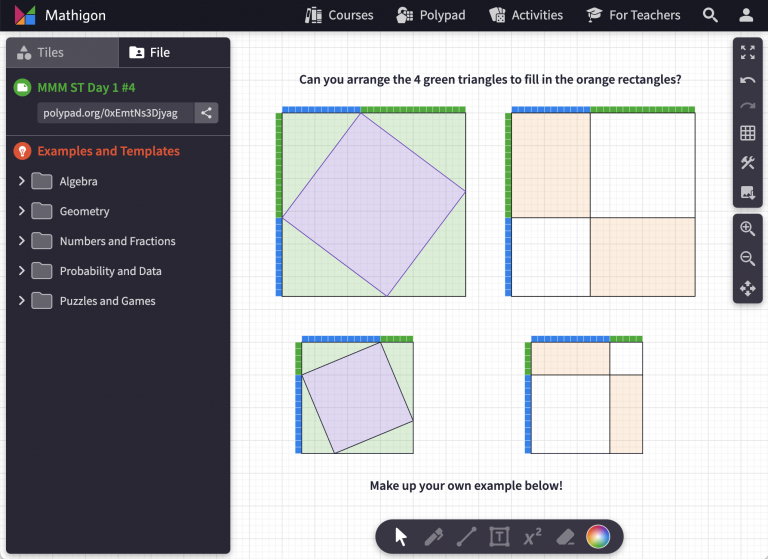Expand the Probability and Data chevron

tap(21, 271)
